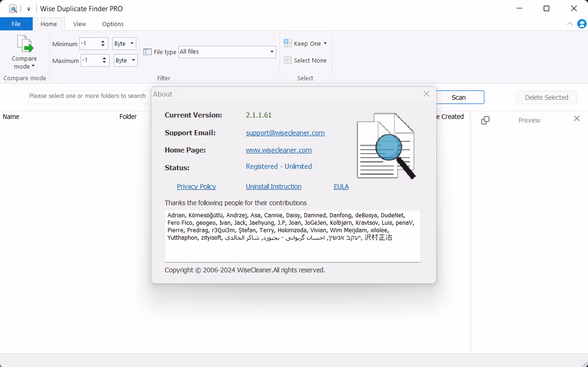Open the Maximum Byte unit dropdown
The image size is (588, 367).
126,60
